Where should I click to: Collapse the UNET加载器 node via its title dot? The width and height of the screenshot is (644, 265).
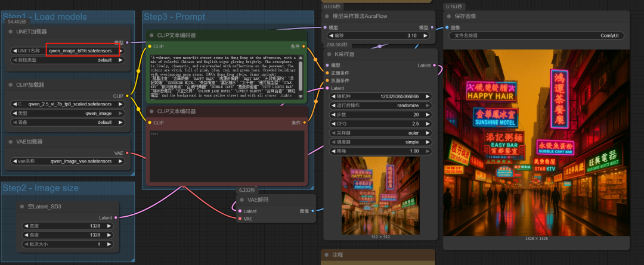tap(11, 32)
